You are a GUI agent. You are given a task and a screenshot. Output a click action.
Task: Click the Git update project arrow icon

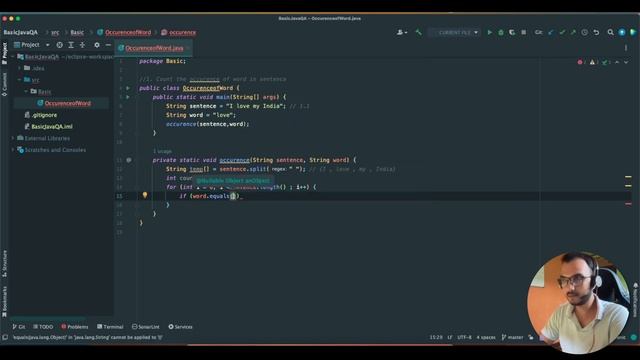[551, 32]
